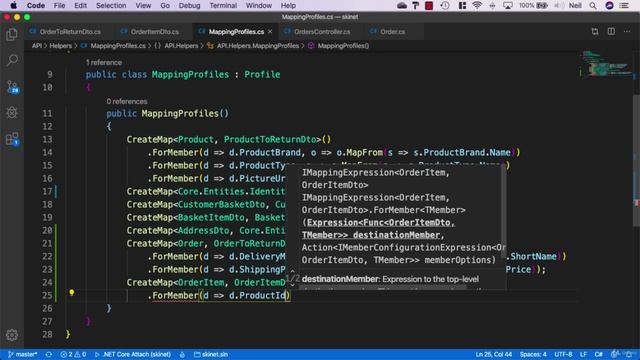This screenshot has height=360, width=640.
Task: Click d.ProductId on line 25
Action: tap(257, 296)
